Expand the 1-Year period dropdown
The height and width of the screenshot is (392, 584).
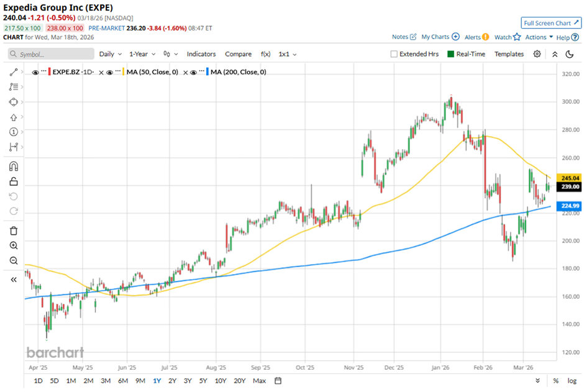point(142,54)
